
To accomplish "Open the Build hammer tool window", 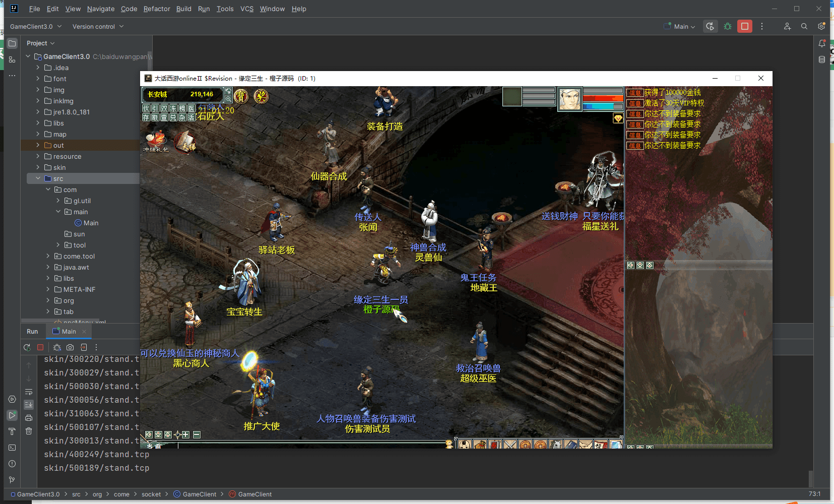I will pos(12,431).
